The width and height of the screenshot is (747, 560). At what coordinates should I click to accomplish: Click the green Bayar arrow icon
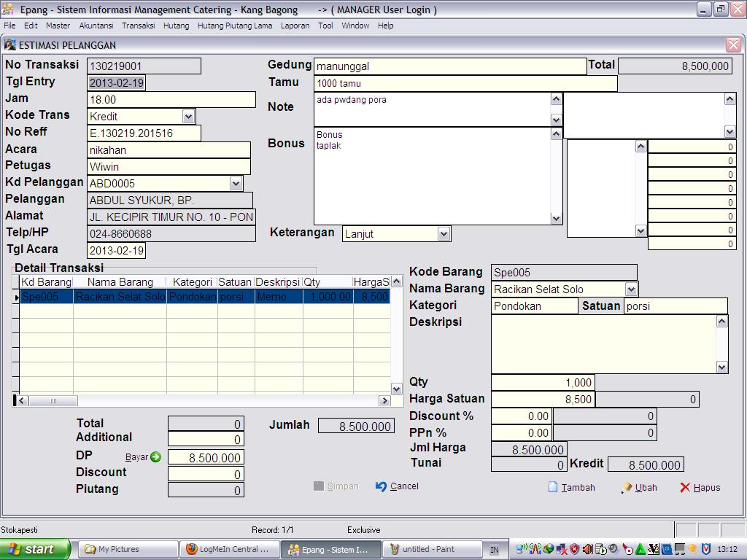click(x=155, y=457)
